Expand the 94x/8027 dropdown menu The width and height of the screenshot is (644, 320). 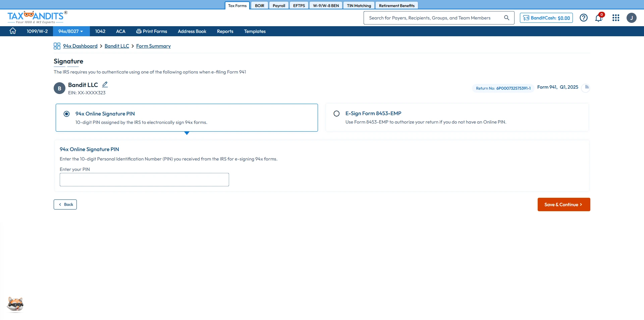pyautogui.click(x=71, y=31)
